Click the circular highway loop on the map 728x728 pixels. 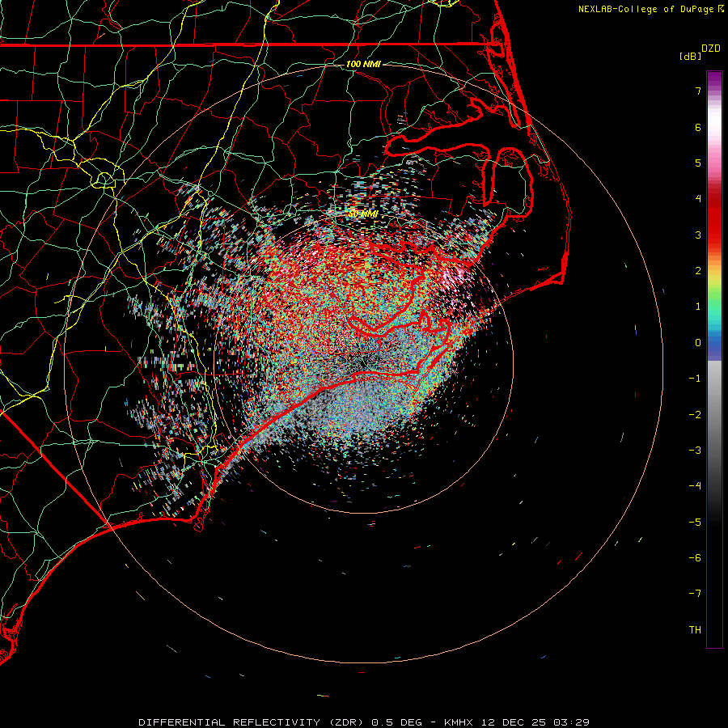click(104, 180)
